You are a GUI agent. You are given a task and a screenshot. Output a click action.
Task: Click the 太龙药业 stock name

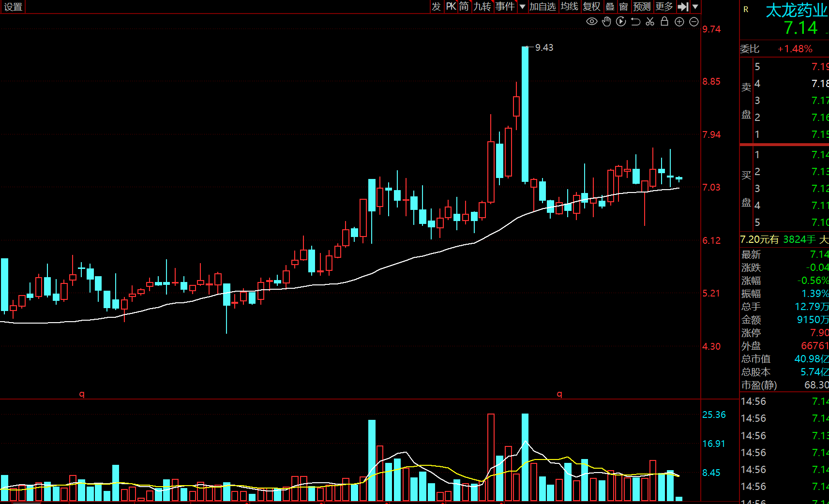796,10
